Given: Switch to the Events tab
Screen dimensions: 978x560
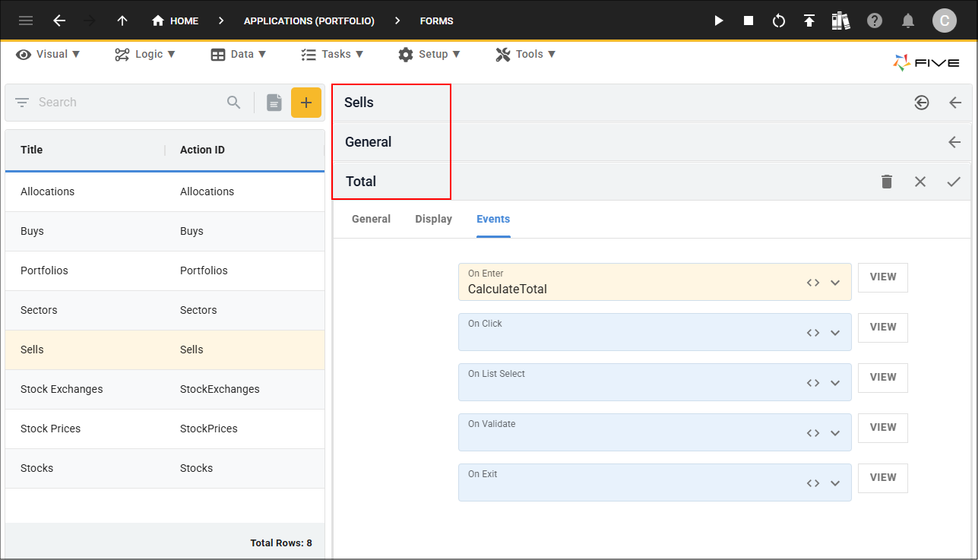Looking at the screenshot, I should pos(493,219).
